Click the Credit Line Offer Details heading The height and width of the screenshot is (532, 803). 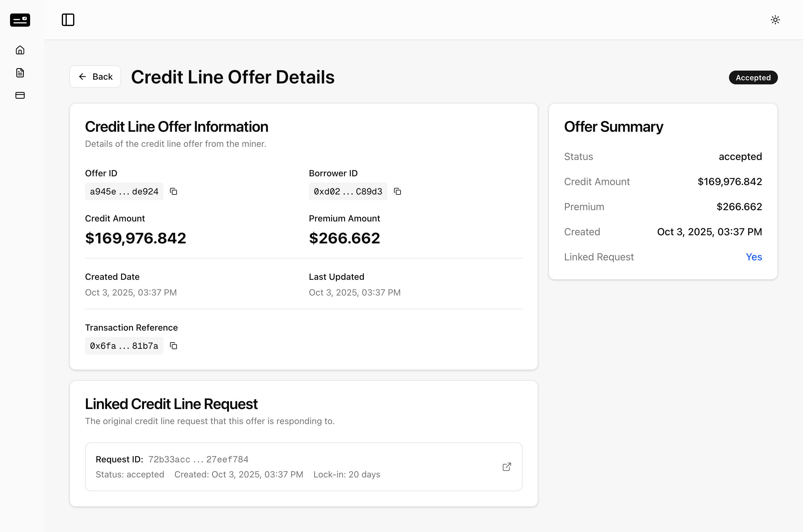pos(233,77)
